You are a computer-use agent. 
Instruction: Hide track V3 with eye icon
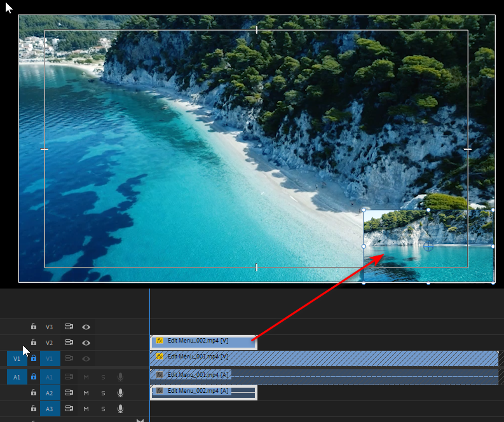pos(86,327)
